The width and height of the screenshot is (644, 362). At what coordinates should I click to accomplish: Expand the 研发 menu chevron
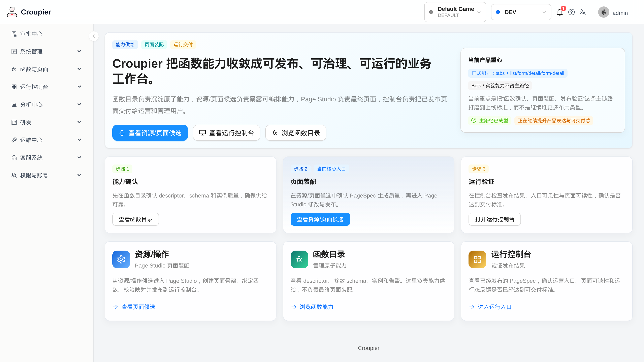point(79,122)
